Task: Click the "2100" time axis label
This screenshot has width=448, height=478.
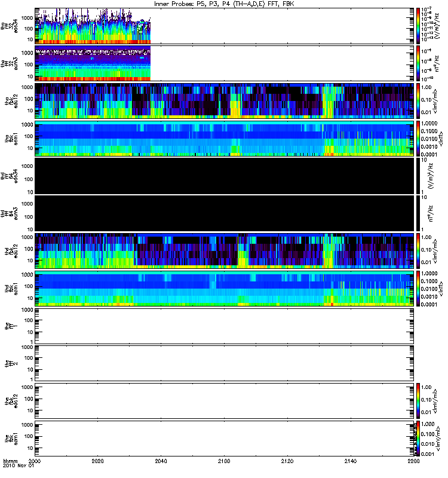Action: (x=224, y=461)
